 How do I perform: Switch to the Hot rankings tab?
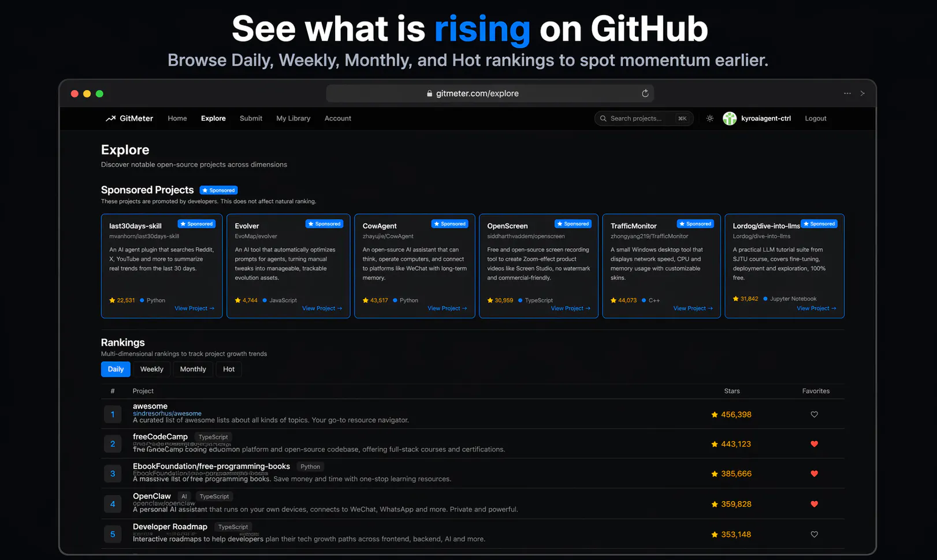229,369
